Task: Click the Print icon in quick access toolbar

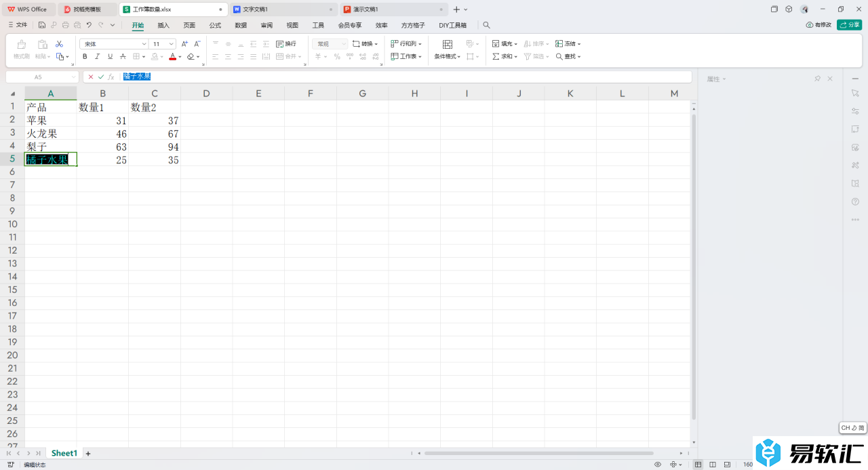Action: pos(65,25)
